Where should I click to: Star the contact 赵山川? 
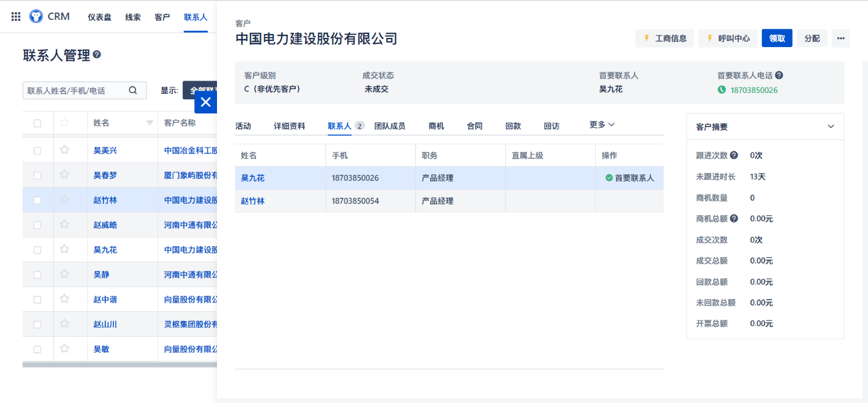tap(64, 324)
